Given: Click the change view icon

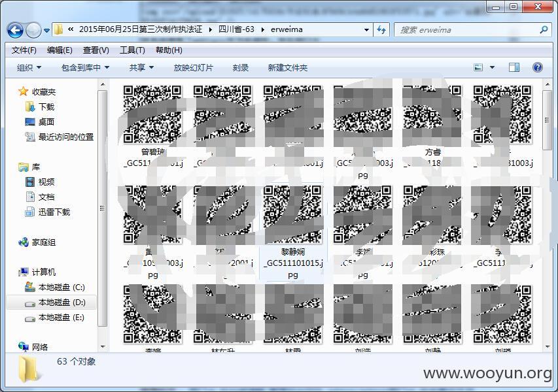Looking at the screenshot, I should 478,67.
